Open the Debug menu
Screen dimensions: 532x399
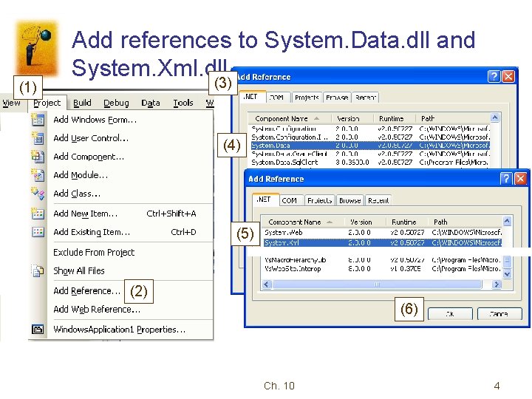point(116,103)
